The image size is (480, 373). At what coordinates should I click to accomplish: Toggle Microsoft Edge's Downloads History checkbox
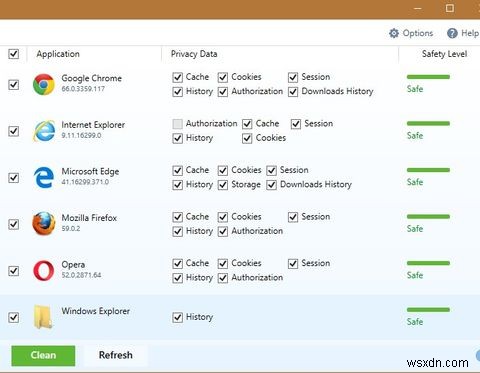click(272, 185)
